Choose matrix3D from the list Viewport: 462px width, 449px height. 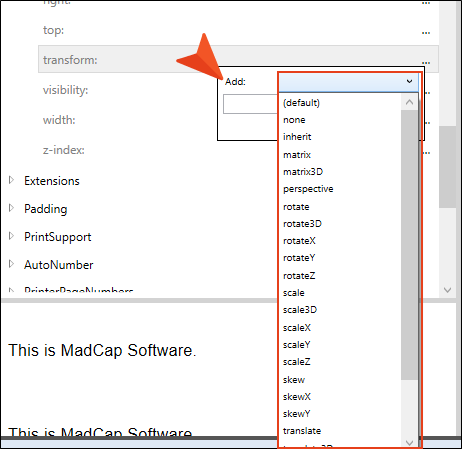303,172
